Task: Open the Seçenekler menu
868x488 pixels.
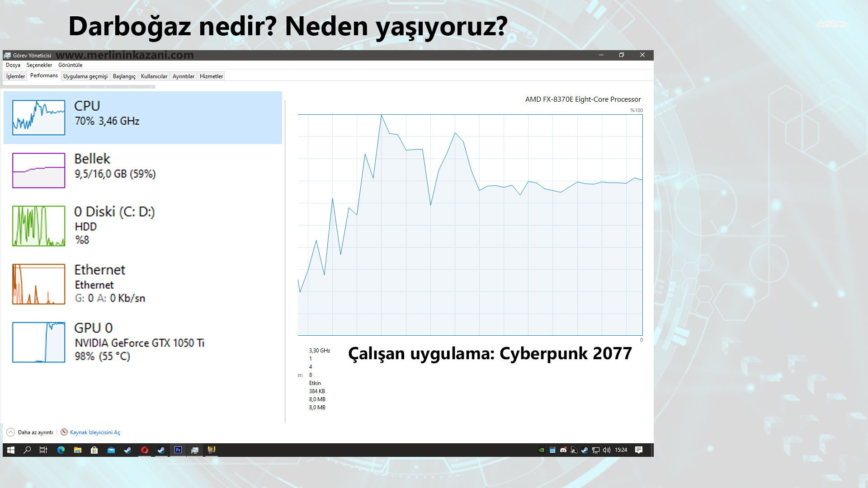Action: click(39, 65)
